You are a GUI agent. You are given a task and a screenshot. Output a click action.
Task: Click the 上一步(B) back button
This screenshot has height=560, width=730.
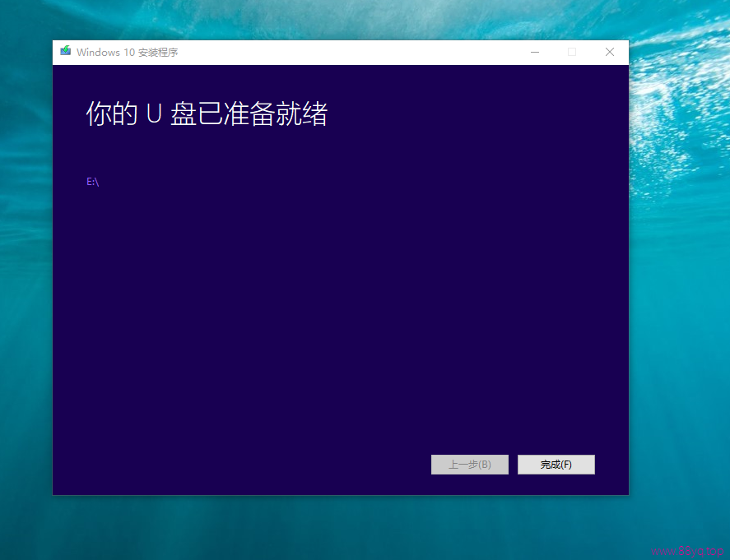pos(469,464)
